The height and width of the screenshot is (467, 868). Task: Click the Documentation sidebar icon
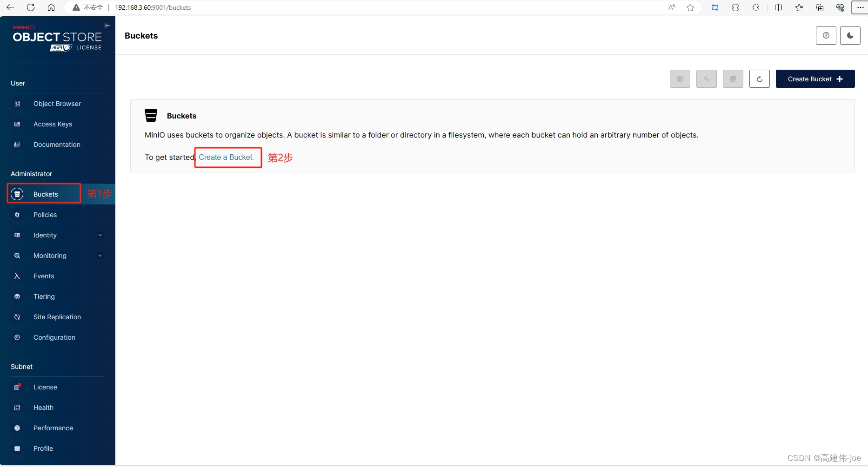click(17, 145)
